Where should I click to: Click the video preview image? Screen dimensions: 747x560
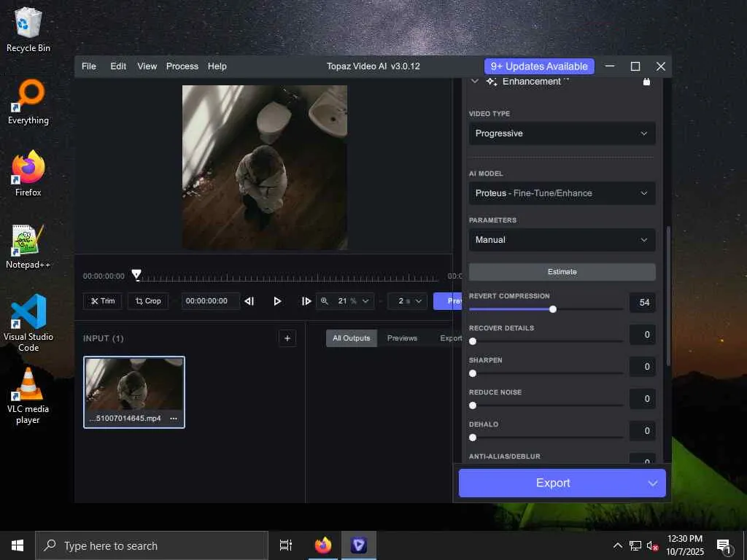click(x=265, y=168)
